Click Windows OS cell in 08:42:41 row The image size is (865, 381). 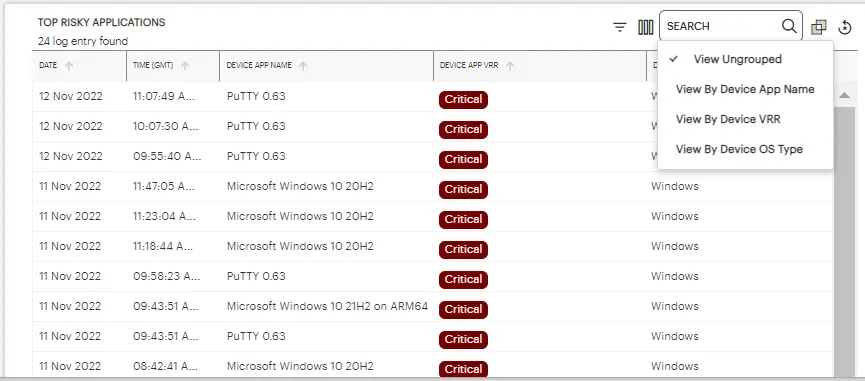click(x=675, y=366)
